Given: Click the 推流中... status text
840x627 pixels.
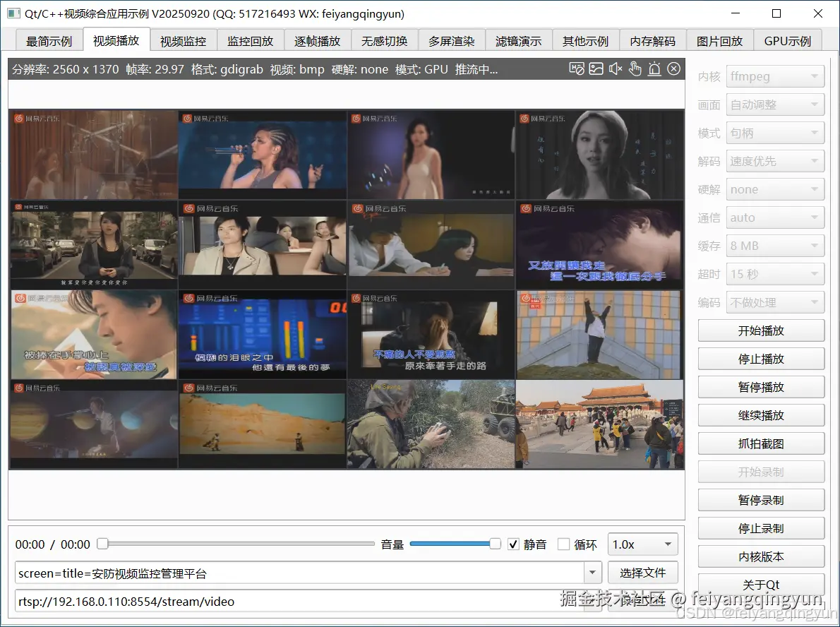Looking at the screenshot, I should [476, 69].
